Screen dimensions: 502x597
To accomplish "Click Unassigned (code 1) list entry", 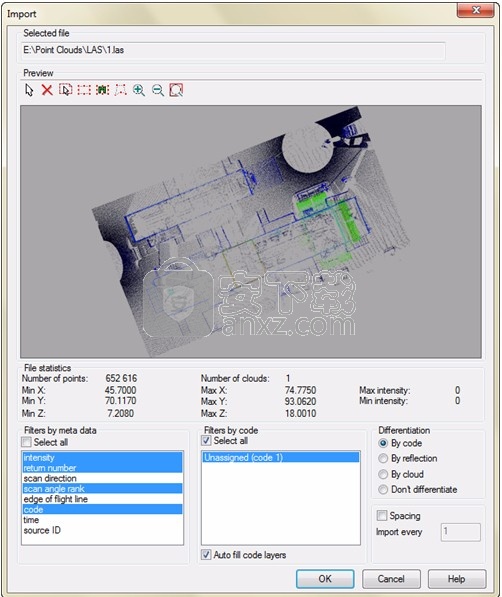I will (x=281, y=457).
